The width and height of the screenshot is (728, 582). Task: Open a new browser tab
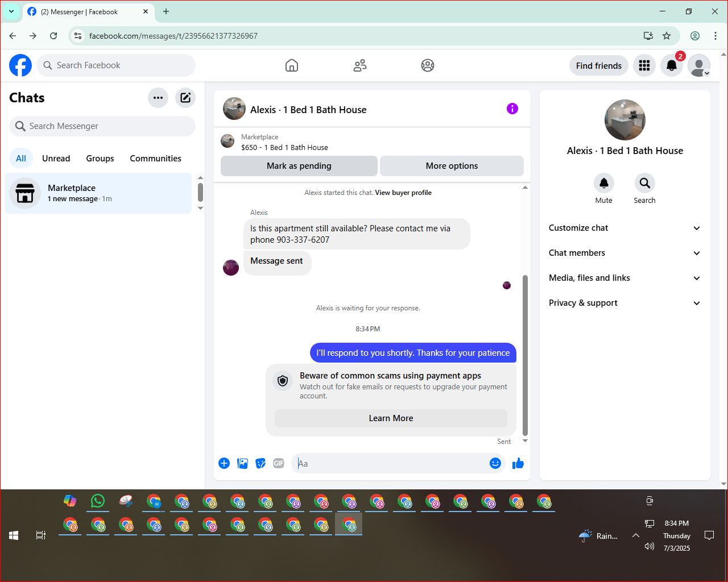[166, 11]
